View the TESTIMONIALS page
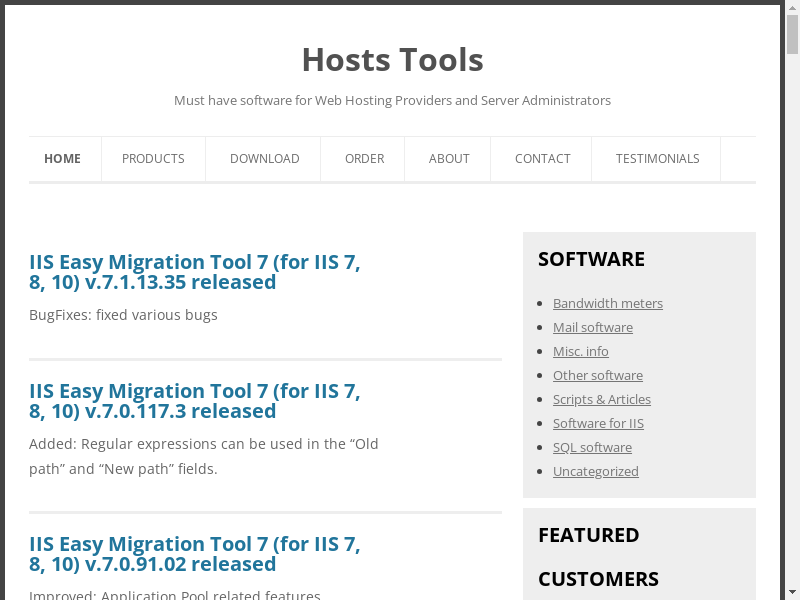This screenshot has height=600, width=800. (657, 159)
